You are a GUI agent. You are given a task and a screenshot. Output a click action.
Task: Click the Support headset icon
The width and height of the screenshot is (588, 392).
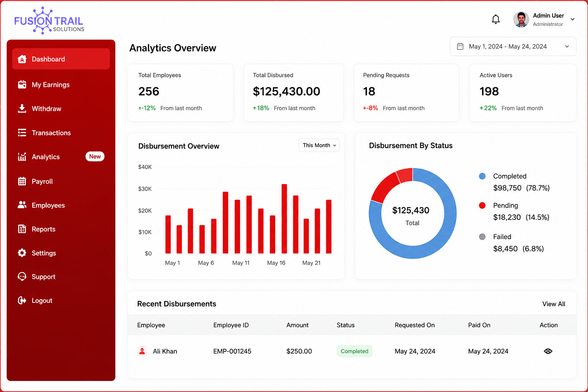tap(22, 277)
